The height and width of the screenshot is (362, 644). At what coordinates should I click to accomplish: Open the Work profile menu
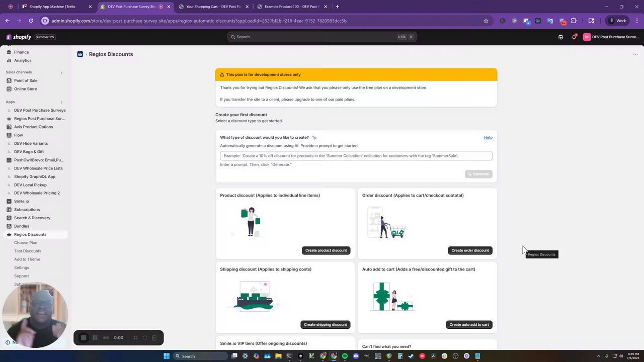tap(617, 21)
